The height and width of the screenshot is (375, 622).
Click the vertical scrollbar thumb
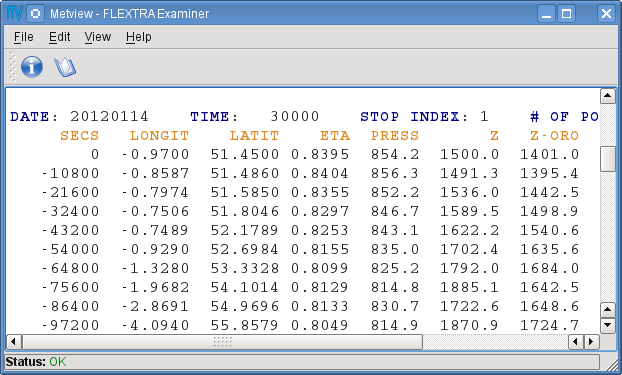(x=607, y=159)
